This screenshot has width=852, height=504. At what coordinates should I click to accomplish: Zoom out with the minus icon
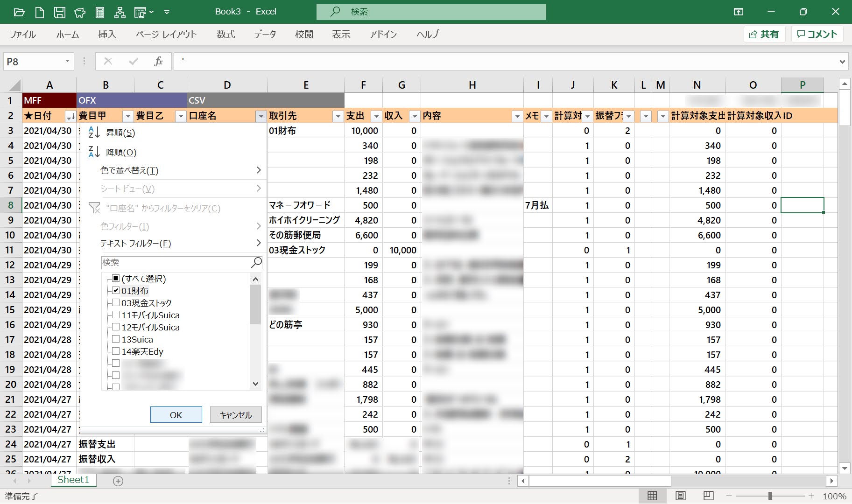coord(729,496)
